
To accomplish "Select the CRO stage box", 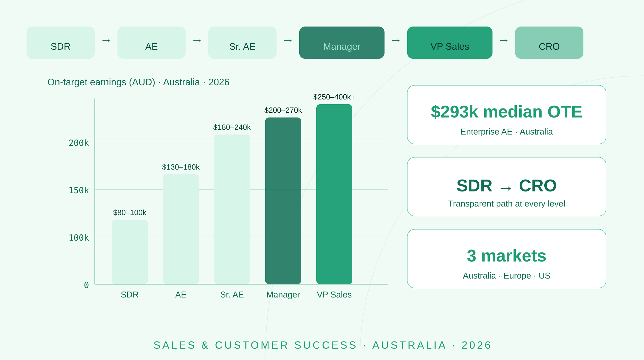I will 549,43.
